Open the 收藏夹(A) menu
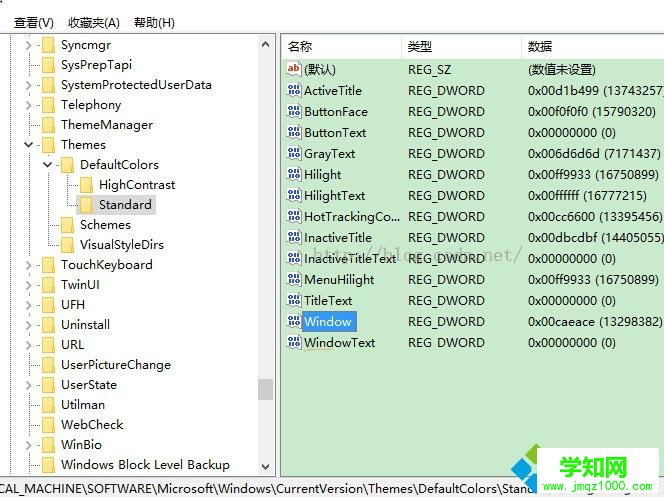664x498 pixels. click(x=94, y=23)
